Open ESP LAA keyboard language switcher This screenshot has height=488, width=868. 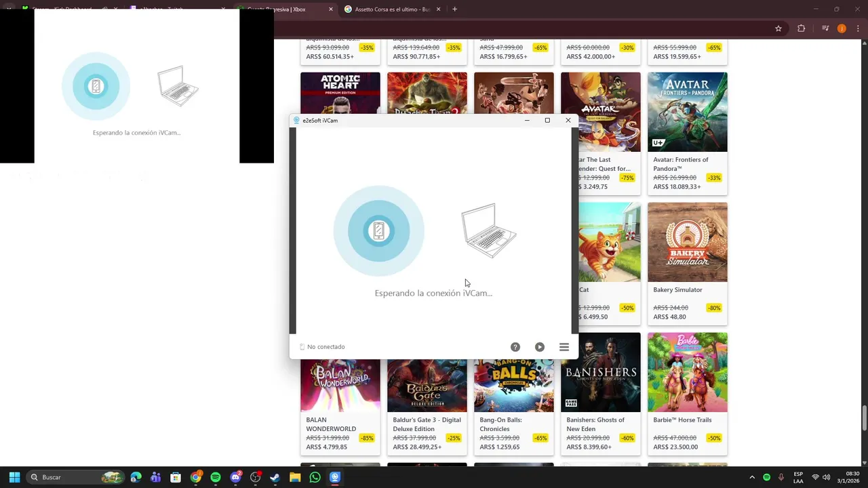click(798, 477)
